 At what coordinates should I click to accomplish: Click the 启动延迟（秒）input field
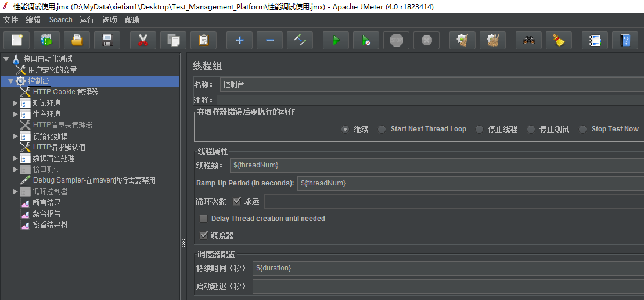(448, 286)
